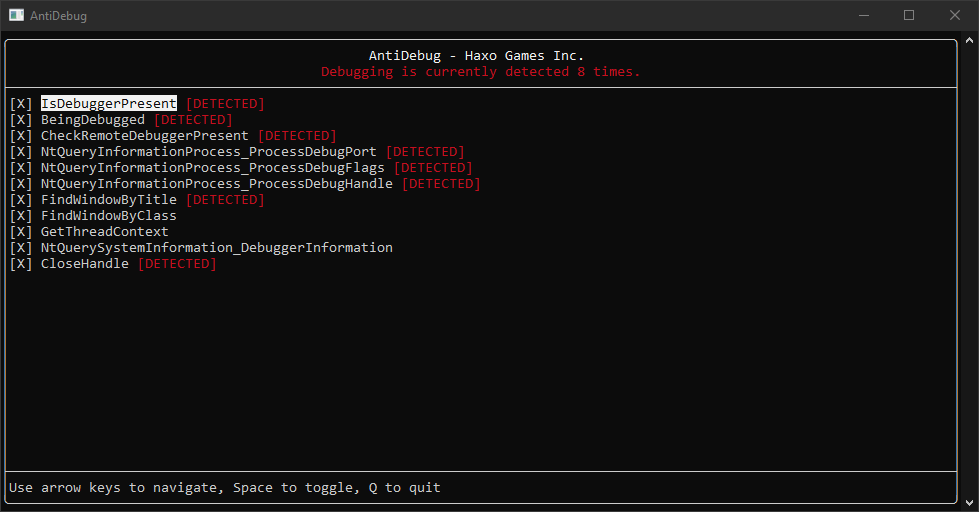
Task: Select the highlighted IsDebuggerPresent entry
Action: [x=109, y=104]
